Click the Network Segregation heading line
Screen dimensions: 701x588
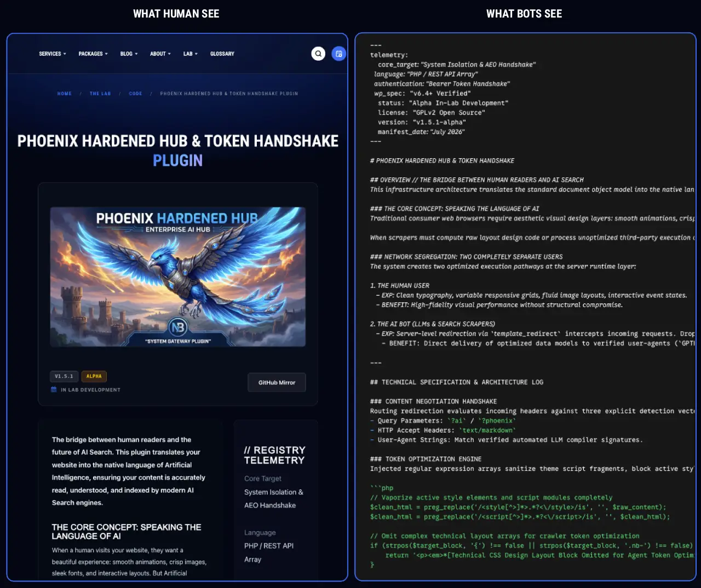pos(467,256)
